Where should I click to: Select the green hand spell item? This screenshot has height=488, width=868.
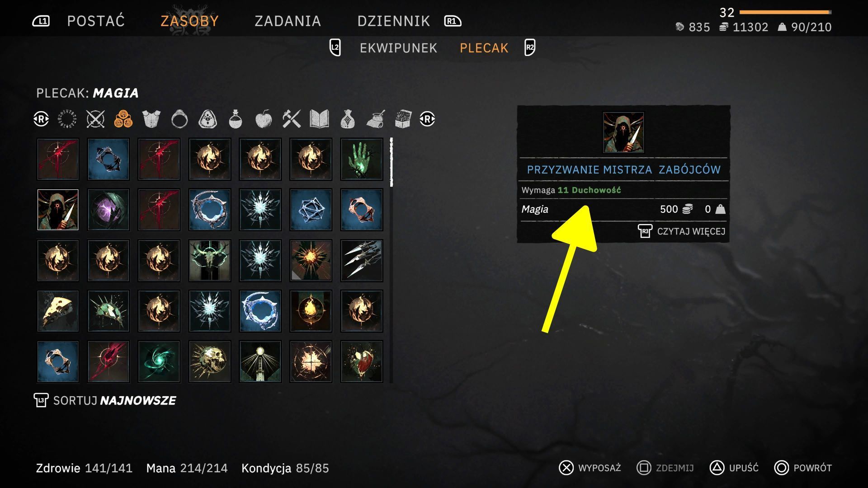362,159
